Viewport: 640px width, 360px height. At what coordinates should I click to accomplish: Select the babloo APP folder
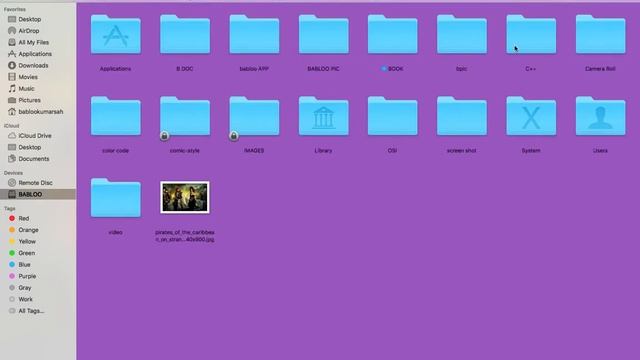coord(254,35)
